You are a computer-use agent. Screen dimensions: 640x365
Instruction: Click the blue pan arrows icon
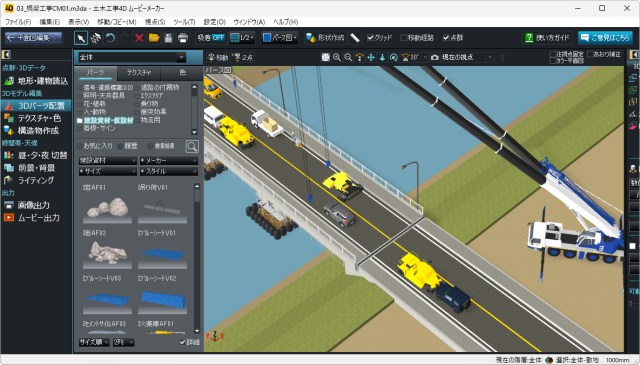[371, 58]
